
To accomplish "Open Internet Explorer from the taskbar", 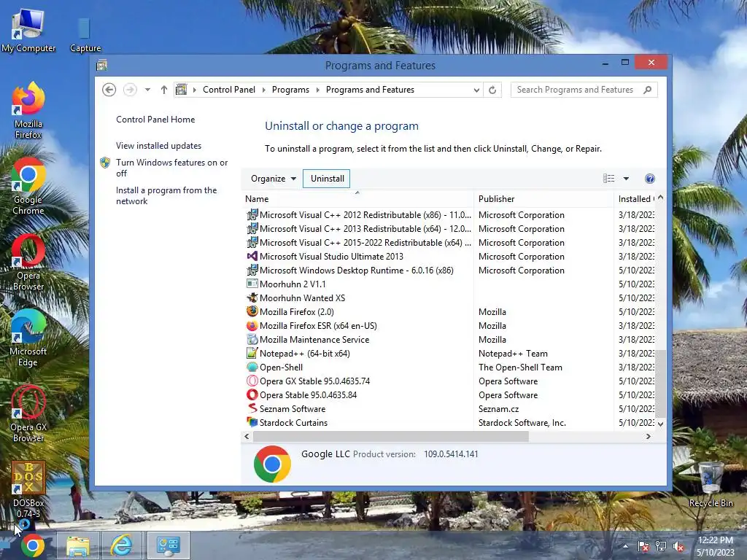I will click(122, 545).
